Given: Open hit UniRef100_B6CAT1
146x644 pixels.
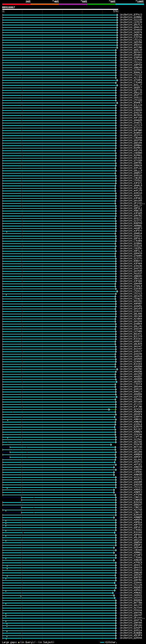Looking at the screenshot, I should click(131, 334).
